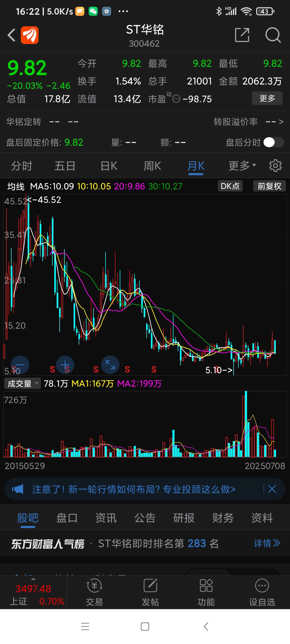
Task: Open 详情 ranking details link
Action: pos(267,543)
